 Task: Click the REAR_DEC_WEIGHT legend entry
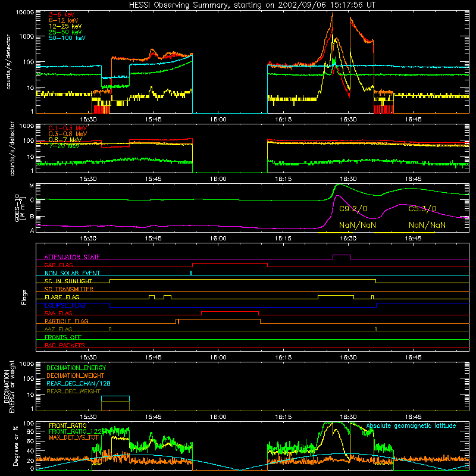(x=73, y=392)
